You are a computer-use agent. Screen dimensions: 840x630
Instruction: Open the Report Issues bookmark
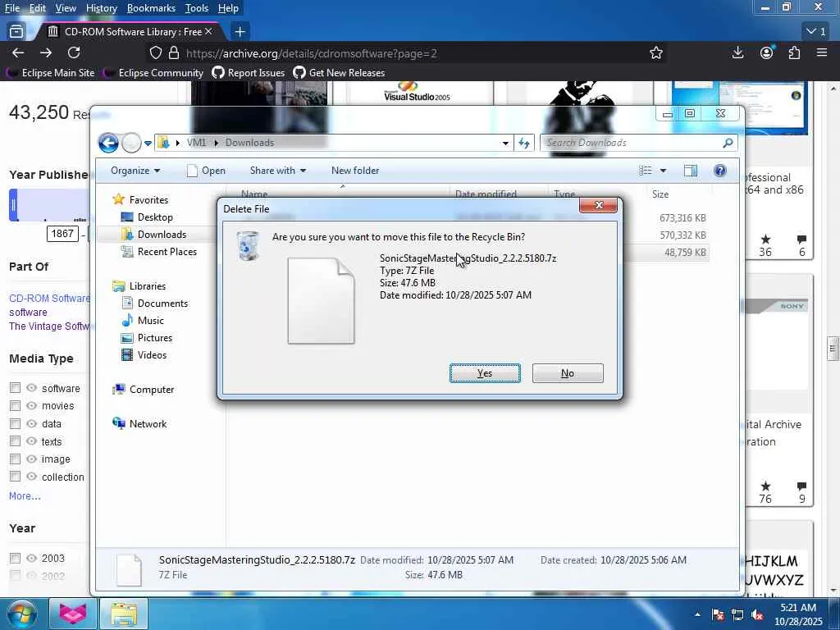(249, 73)
